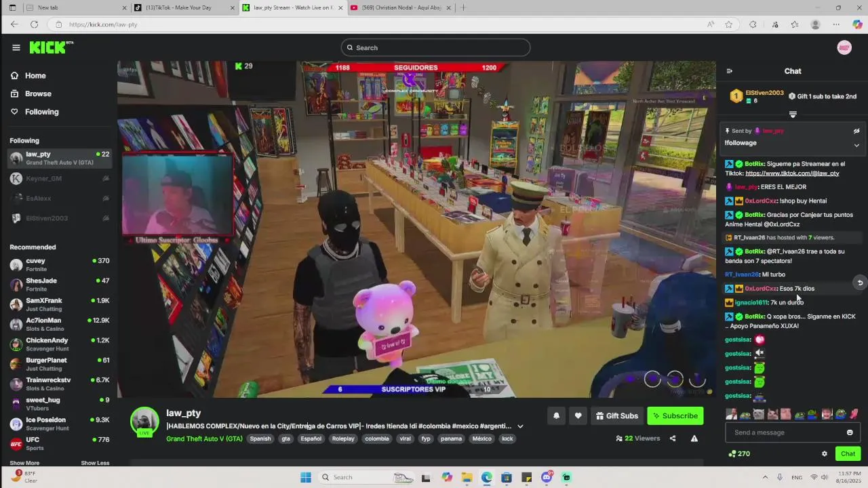Open Windows Start menu

click(x=306, y=477)
